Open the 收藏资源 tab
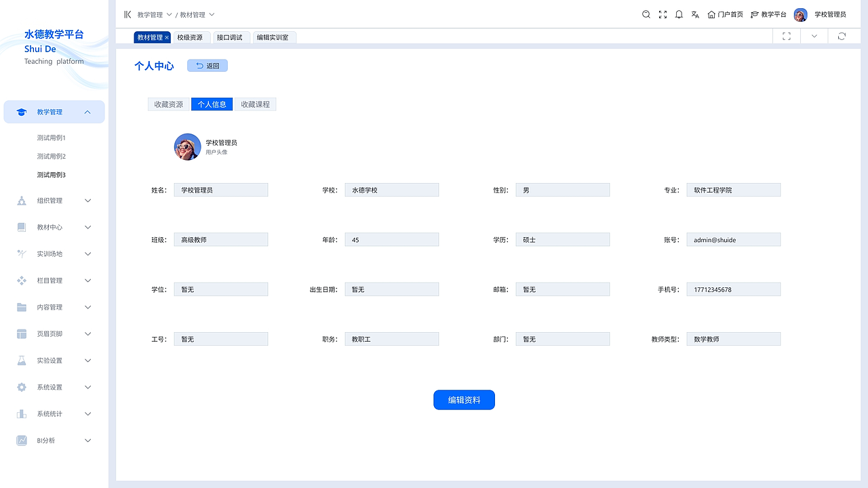 [169, 104]
